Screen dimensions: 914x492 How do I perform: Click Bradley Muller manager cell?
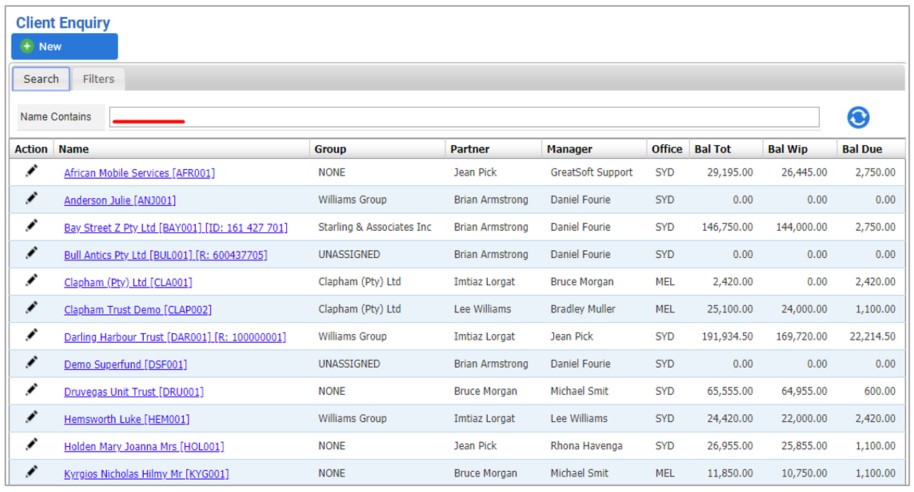coord(583,309)
